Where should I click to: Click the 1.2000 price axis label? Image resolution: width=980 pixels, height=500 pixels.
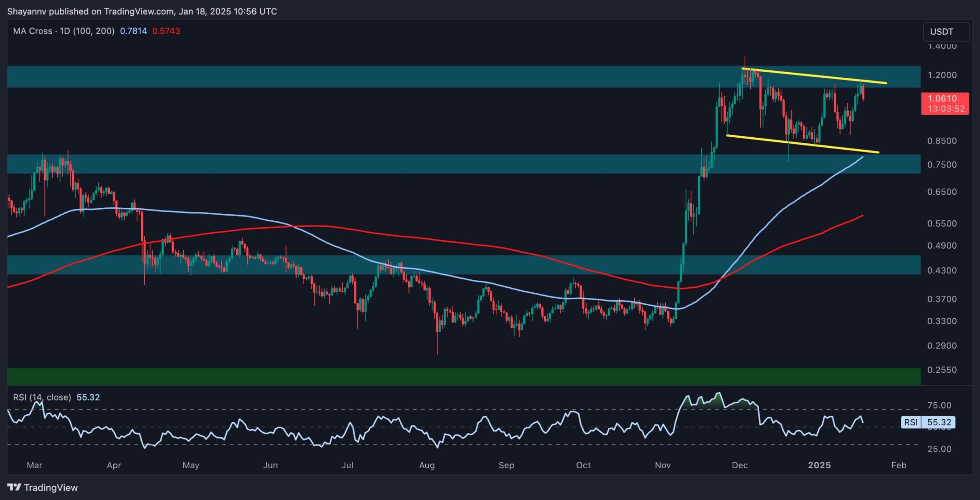tap(942, 75)
